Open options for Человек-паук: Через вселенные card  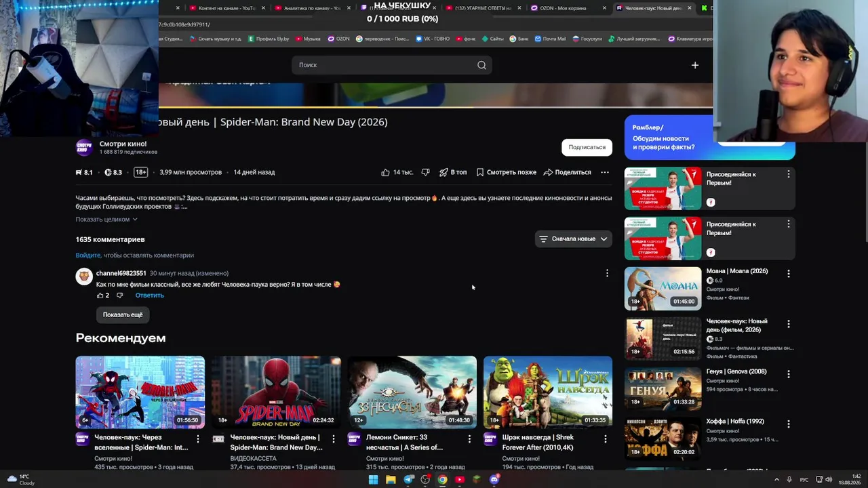198,439
